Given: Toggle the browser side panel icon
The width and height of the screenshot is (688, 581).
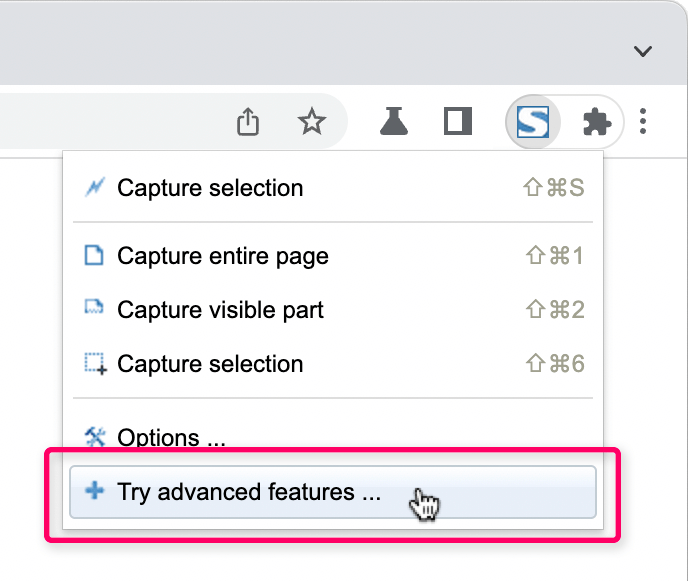Looking at the screenshot, I should [458, 122].
